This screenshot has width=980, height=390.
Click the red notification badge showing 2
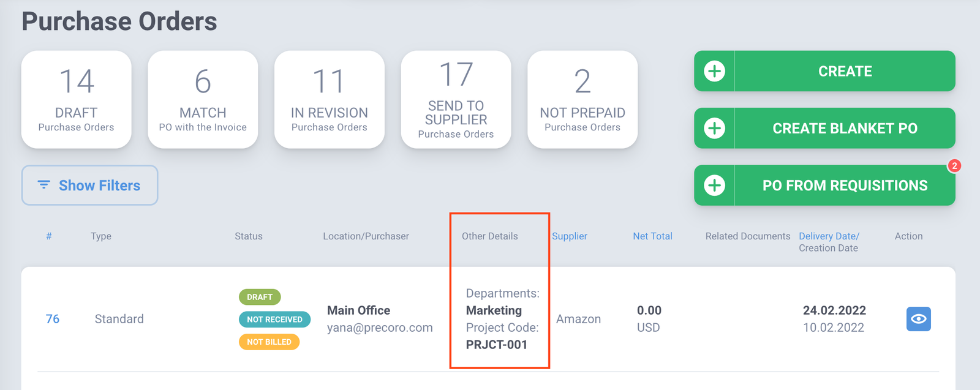pyautogui.click(x=954, y=166)
